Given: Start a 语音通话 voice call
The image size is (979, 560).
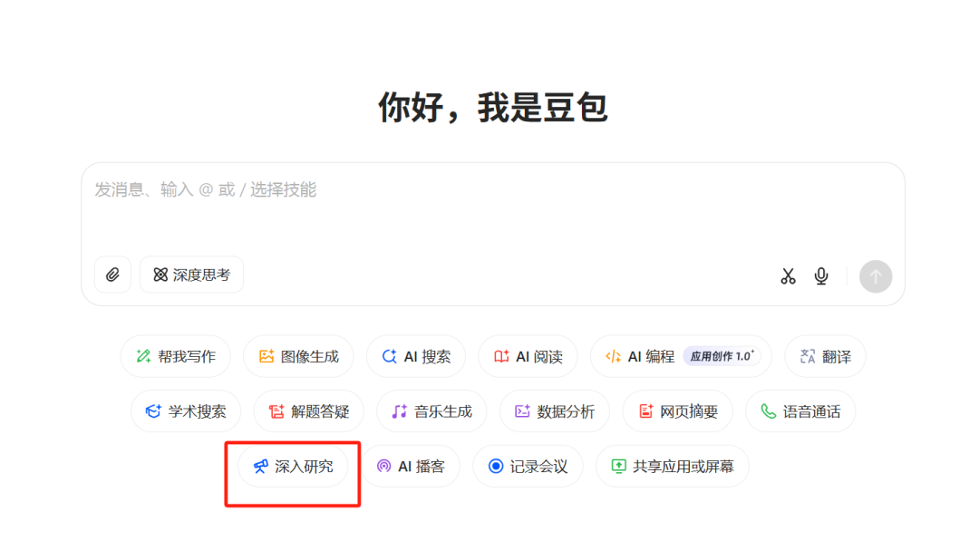Looking at the screenshot, I should pyautogui.click(x=800, y=411).
